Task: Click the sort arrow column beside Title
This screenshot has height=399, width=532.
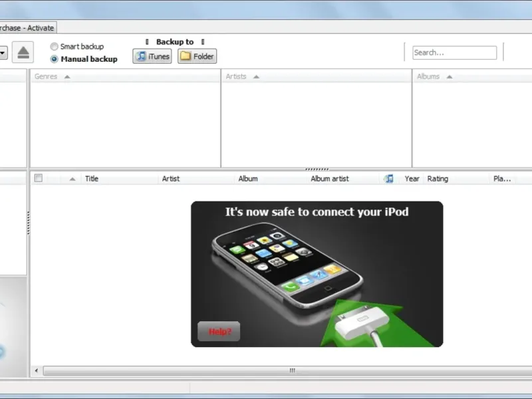Action: pos(72,179)
